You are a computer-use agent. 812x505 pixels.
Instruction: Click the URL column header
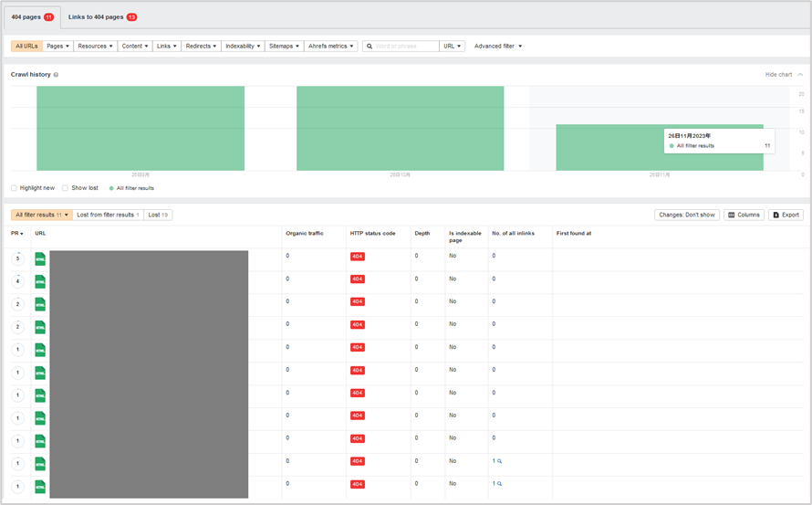click(40, 233)
